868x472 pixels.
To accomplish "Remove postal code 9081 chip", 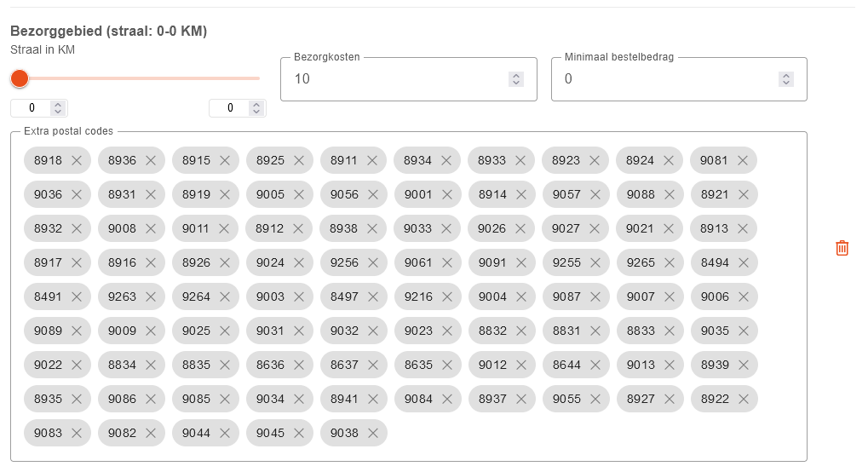I will [x=743, y=161].
